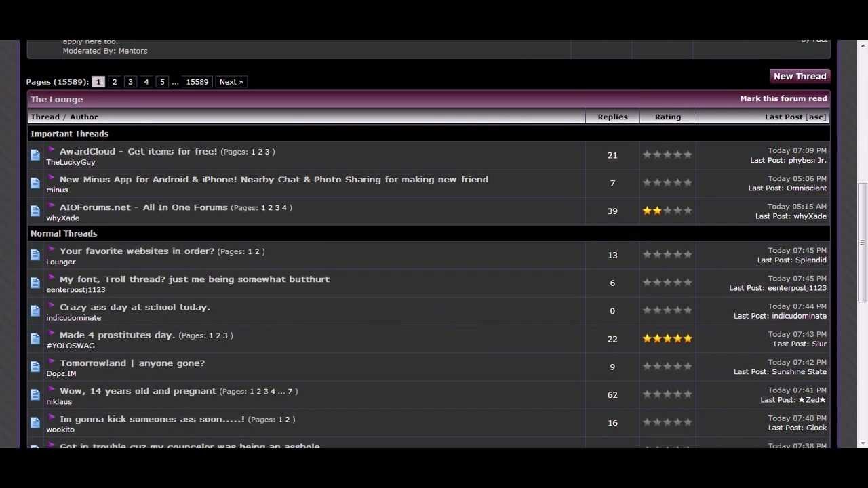The width and height of the screenshot is (868, 488).
Task: Select current page 1 indicator
Action: [x=98, y=82]
